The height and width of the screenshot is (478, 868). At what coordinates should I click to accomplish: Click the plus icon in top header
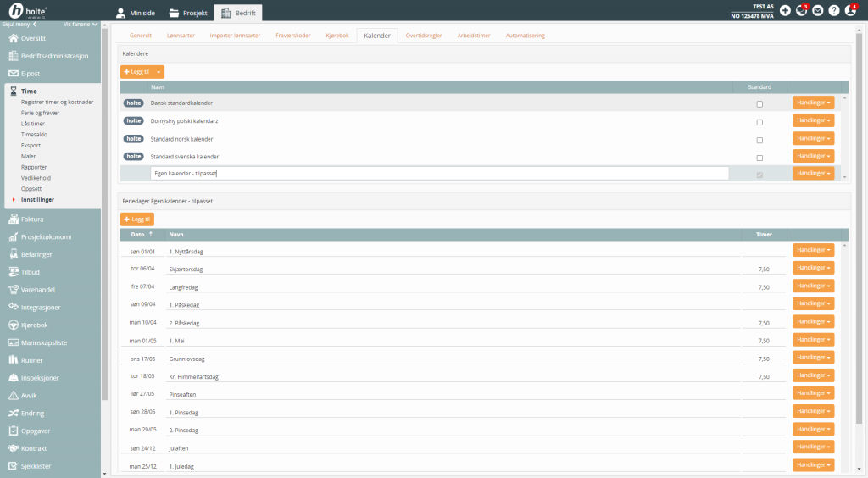(785, 11)
